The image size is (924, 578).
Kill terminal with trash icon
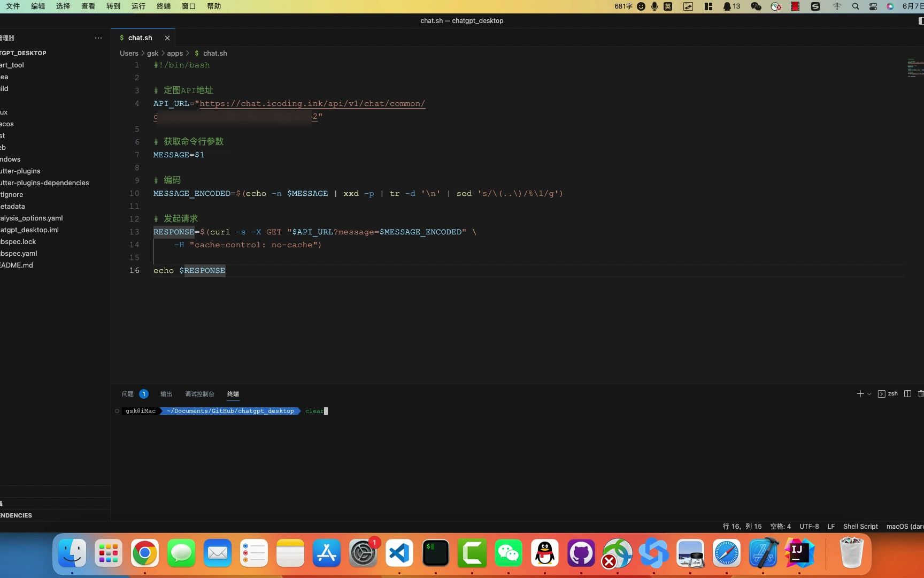click(x=921, y=394)
